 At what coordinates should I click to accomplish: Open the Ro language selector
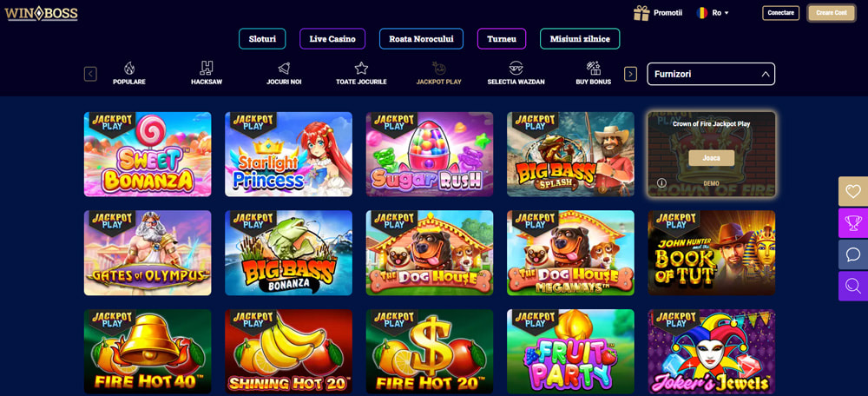[x=713, y=13]
